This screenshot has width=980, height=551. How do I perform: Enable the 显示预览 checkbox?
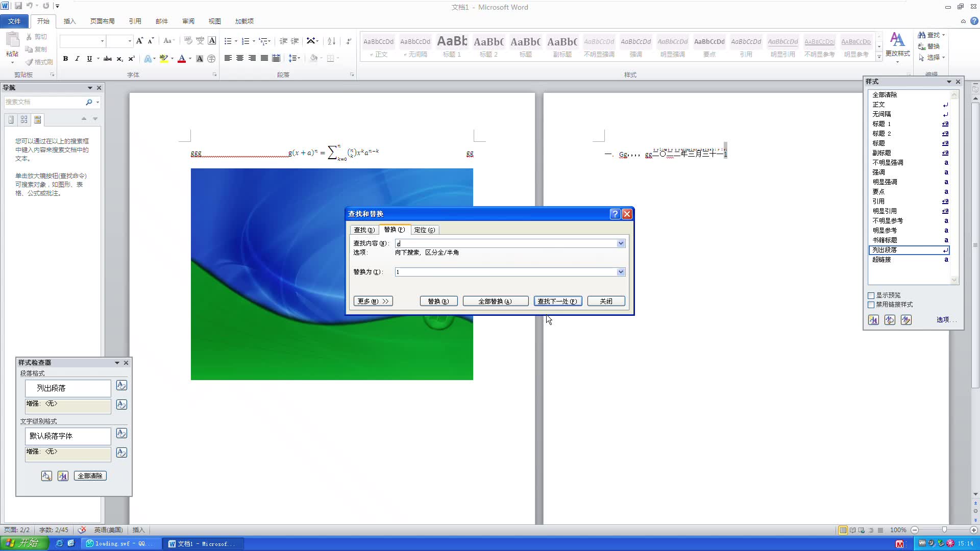pos(871,295)
